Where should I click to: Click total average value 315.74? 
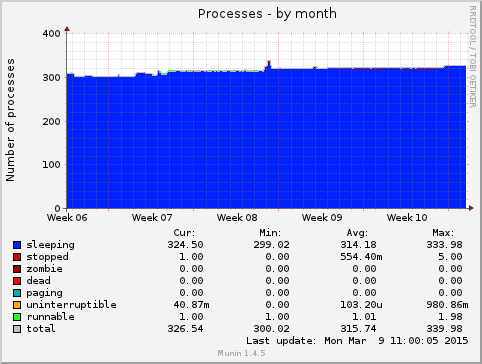tap(358, 329)
